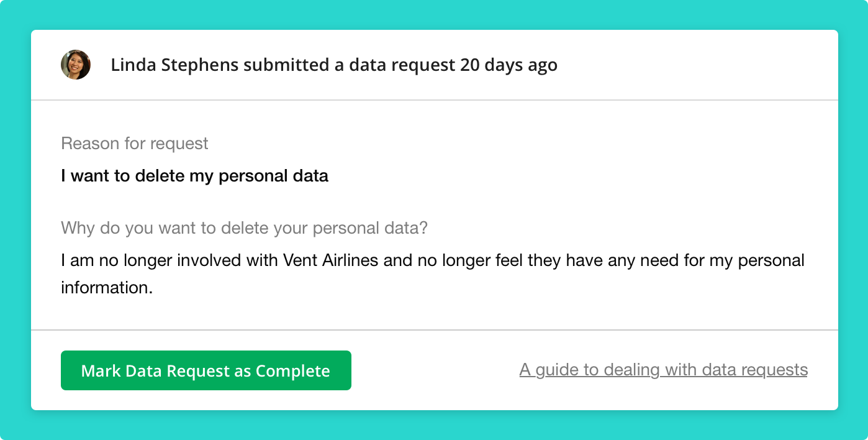
Task: Select 'I want to delete my personal data' text
Action: coord(195,176)
